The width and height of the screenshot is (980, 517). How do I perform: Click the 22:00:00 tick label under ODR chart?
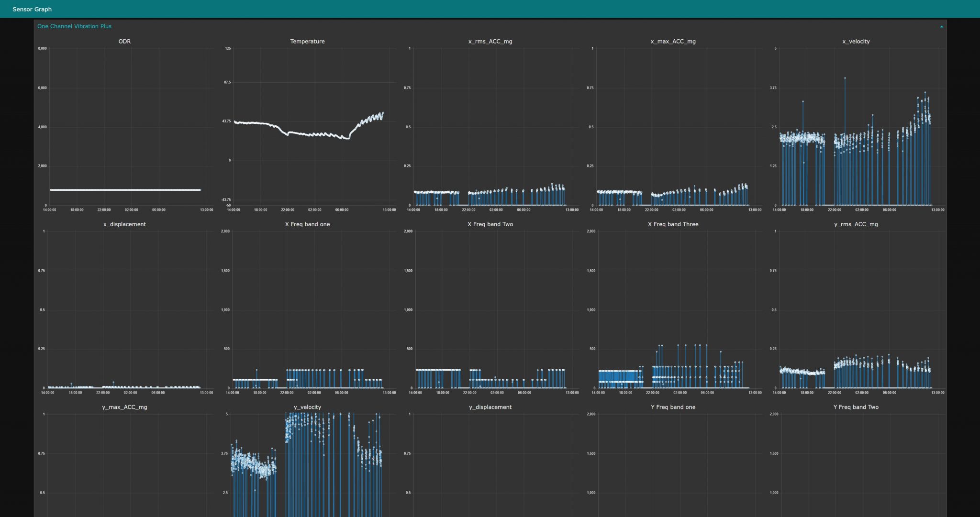pyautogui.click(x=104, y=210)
